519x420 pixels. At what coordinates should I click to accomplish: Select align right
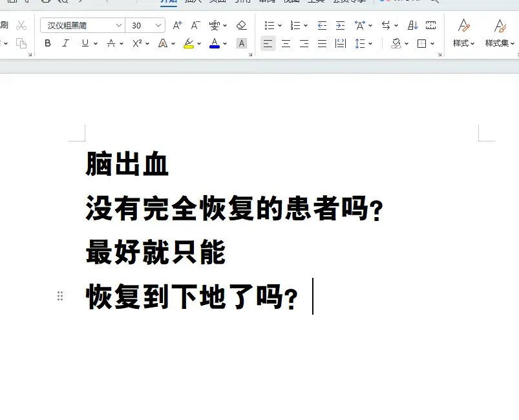(304, 43)
